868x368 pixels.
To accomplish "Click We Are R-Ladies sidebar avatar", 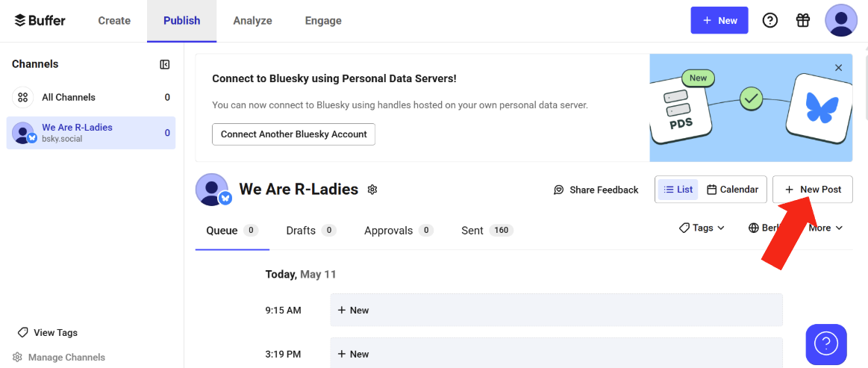I will click(23, 134).
